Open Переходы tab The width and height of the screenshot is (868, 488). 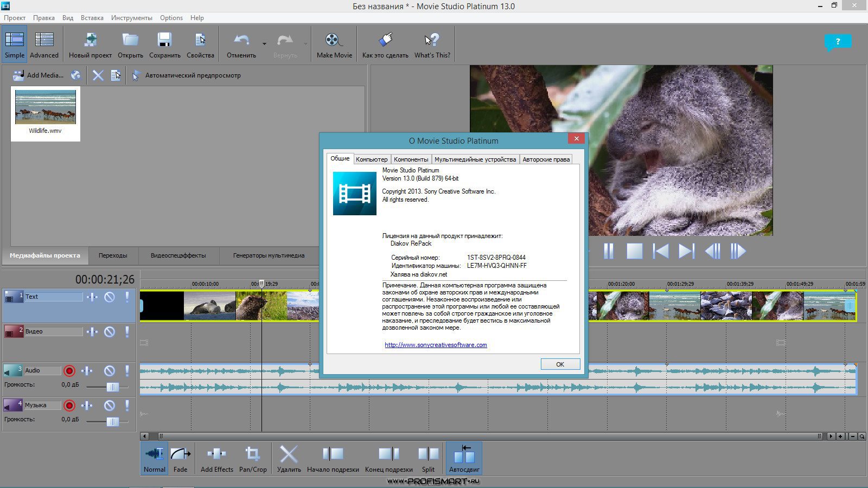[x=113, y=255]
